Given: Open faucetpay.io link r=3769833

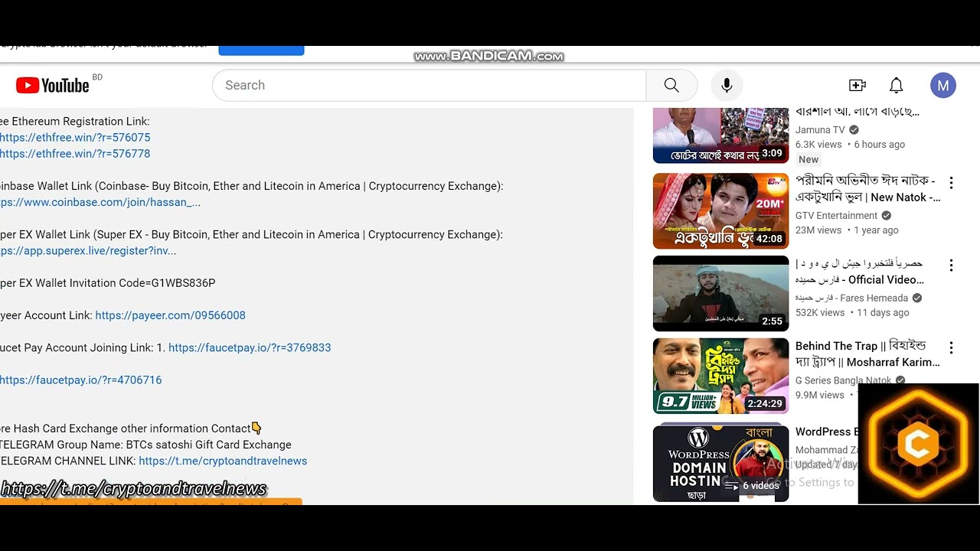Looking at the screenshot, I should click(x=250, y=347).
